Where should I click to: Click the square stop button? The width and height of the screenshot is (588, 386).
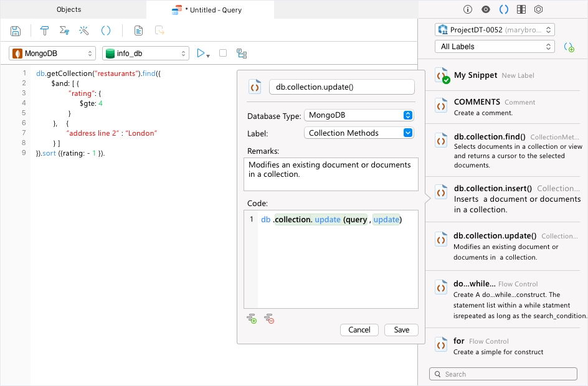pyautogui.click(x=223, y=53)
